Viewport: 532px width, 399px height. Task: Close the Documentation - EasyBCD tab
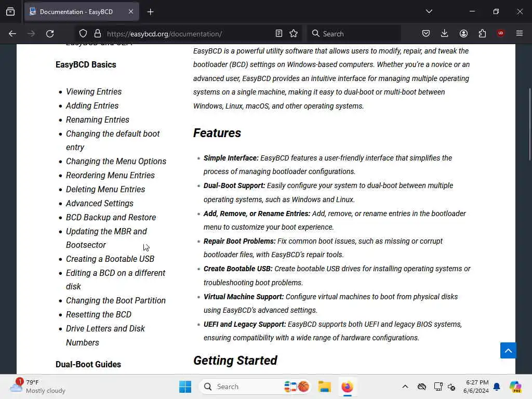pos(131,11)
